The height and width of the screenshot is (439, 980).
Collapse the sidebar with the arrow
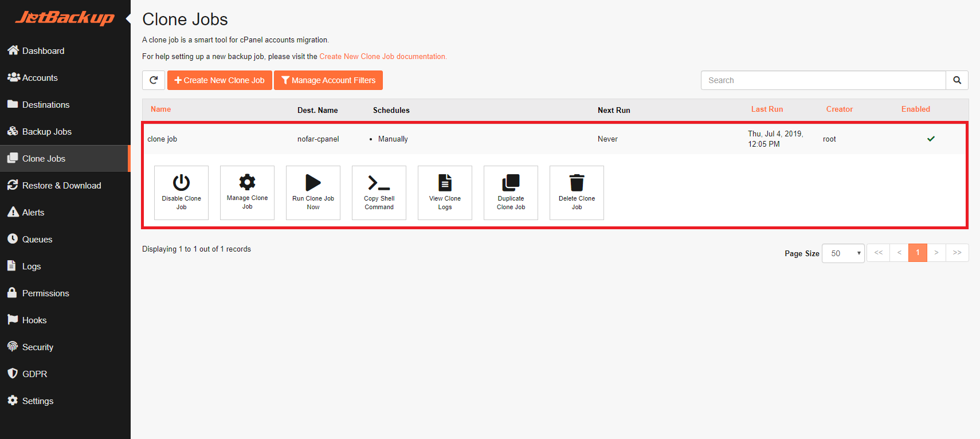(128, 19)
